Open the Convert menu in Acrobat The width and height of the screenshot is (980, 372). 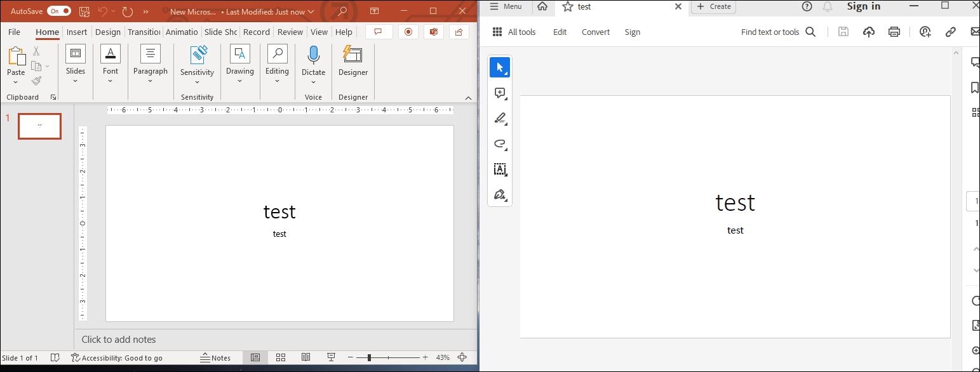595,32
